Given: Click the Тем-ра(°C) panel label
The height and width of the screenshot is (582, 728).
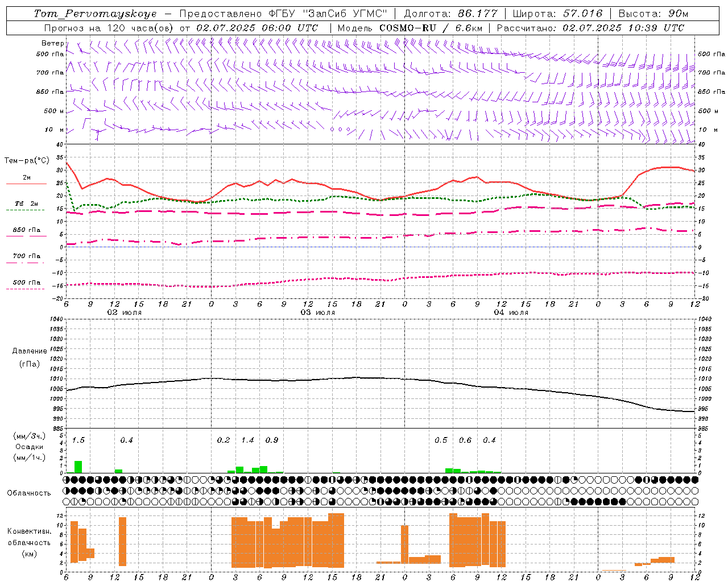Looking at the screenshot, I should [x=27, y=161].
